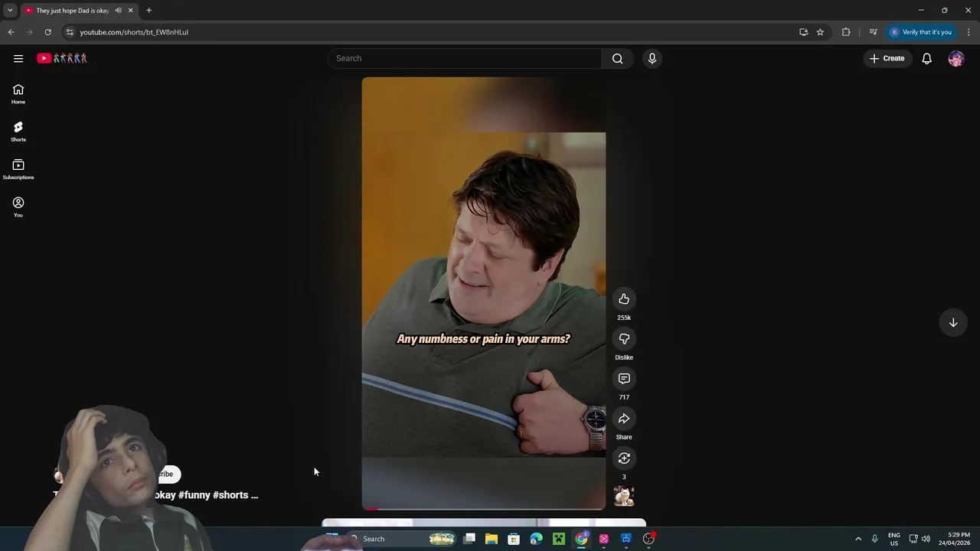Install or cast icon in address bar

tap(803, 32)
